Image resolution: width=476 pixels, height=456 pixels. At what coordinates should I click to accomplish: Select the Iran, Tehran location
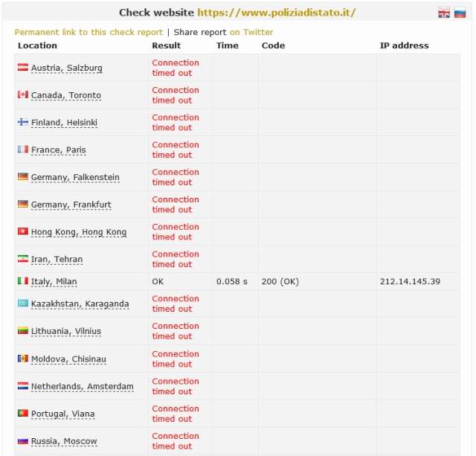(57, 260)
